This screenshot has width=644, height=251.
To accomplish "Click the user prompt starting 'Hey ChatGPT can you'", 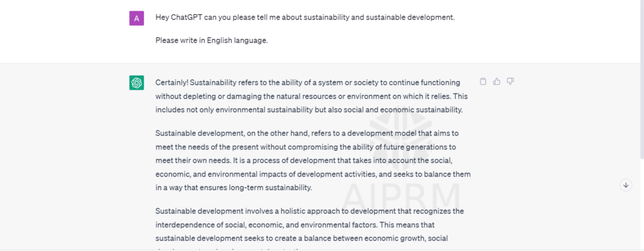I will (305, 18).
